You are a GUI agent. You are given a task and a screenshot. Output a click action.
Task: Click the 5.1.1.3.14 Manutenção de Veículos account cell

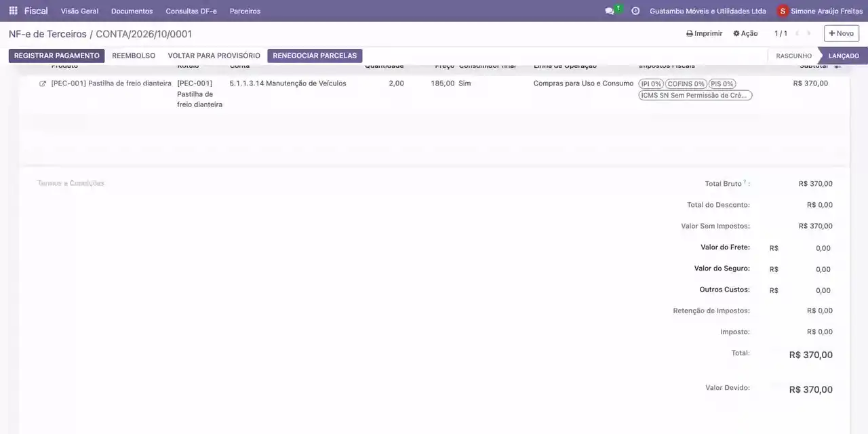pyautogui.click(x=288, y=83)
